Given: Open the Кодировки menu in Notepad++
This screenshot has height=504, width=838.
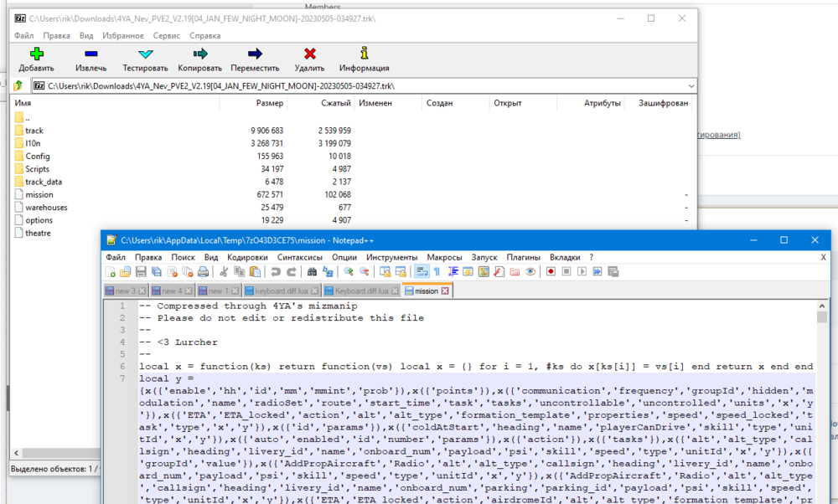Looking at the screenshot, I should coord(247,257).
